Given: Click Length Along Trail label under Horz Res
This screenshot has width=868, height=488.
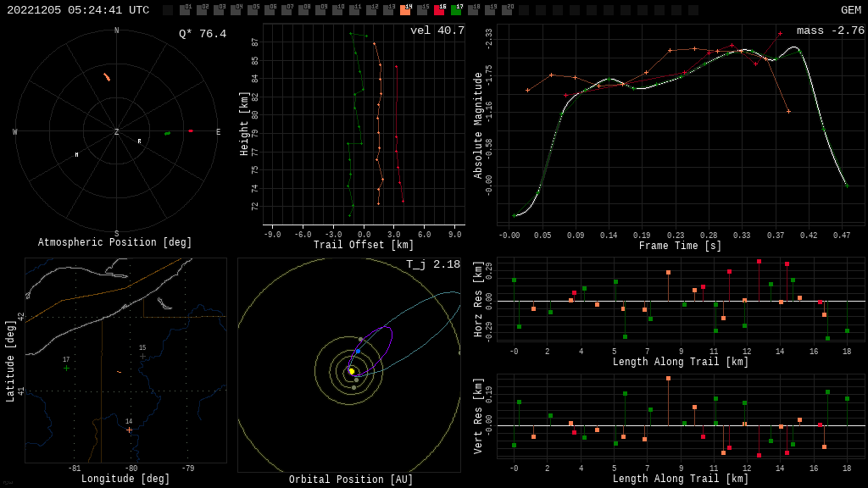Looking at the screenshot, I should coord(681,362).
